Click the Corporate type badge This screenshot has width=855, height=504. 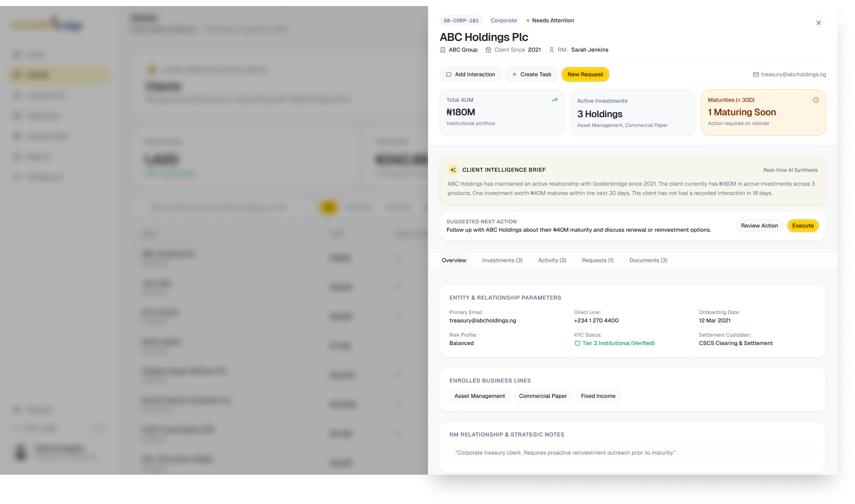[503, 20]
